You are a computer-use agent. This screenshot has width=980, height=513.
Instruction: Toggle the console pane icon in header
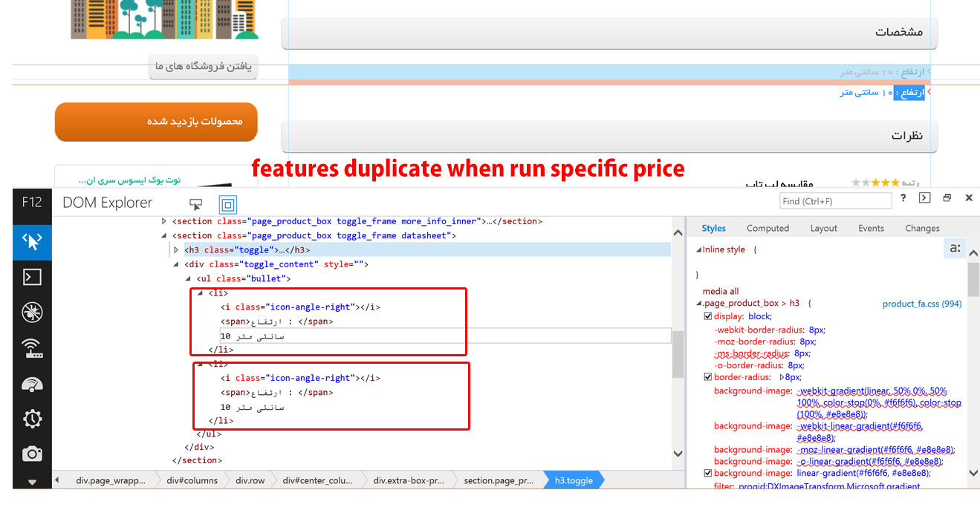pyautogui.click(x=924, y=198)
